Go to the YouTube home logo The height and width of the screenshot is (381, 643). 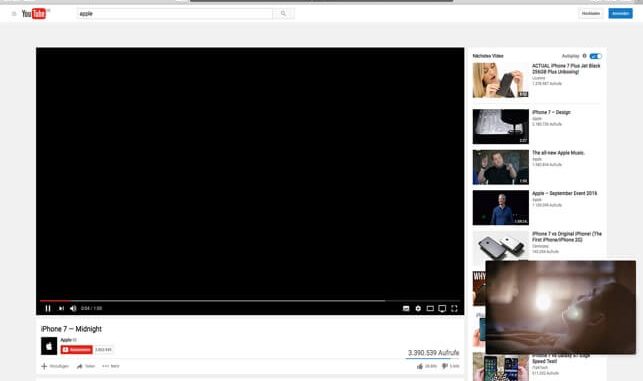click(35, 14)
